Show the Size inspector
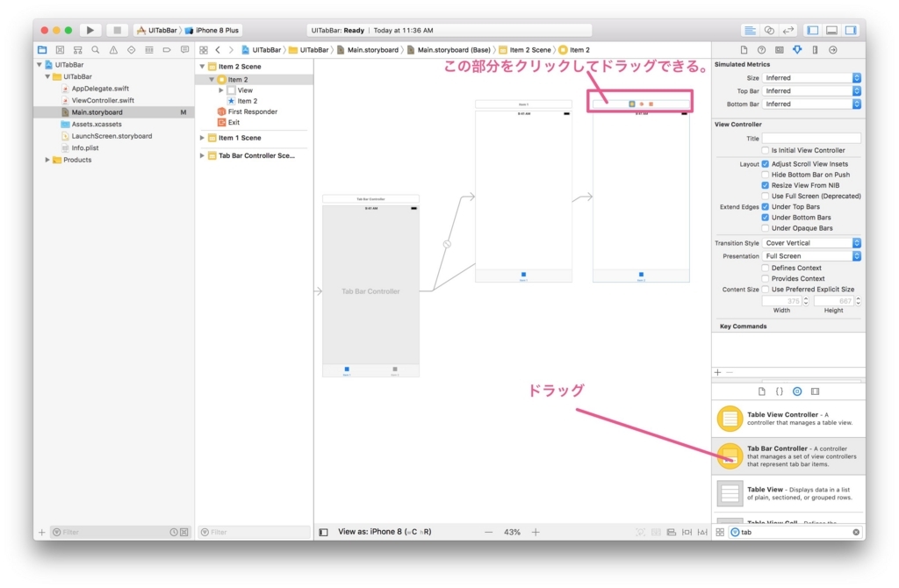 pos(815,50)
